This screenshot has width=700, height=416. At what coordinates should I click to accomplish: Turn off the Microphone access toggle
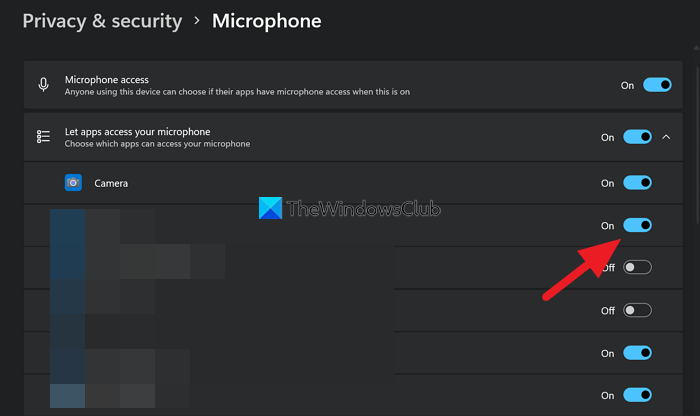tap(657, 85)
